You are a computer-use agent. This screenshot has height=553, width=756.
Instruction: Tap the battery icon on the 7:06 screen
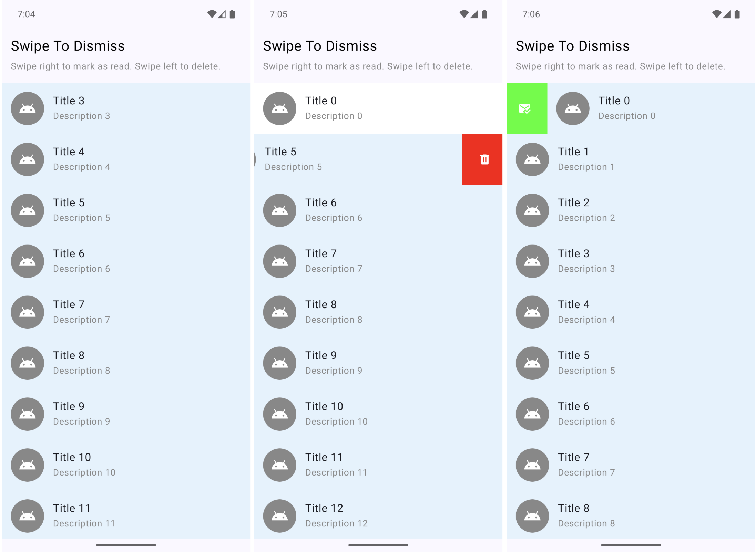coord(737,14)
